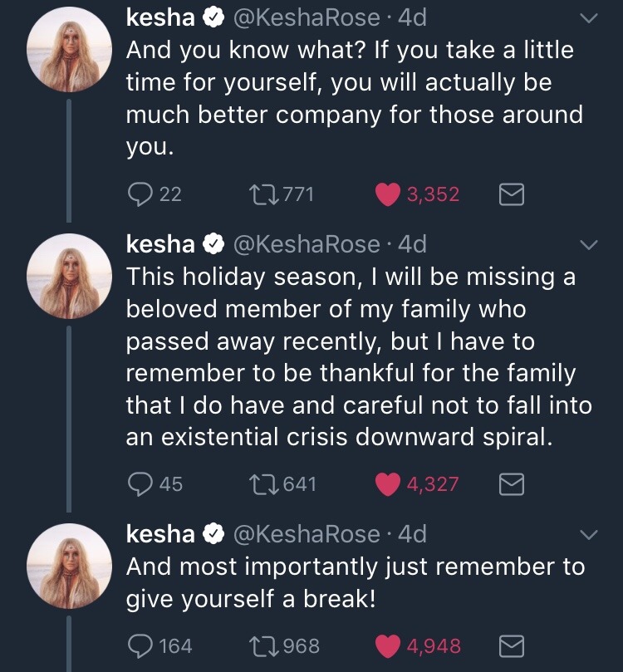Reply to the holiday season tweet
This screenshot has height=672, width=623.
pyautogui.click(x=139, y=483)
